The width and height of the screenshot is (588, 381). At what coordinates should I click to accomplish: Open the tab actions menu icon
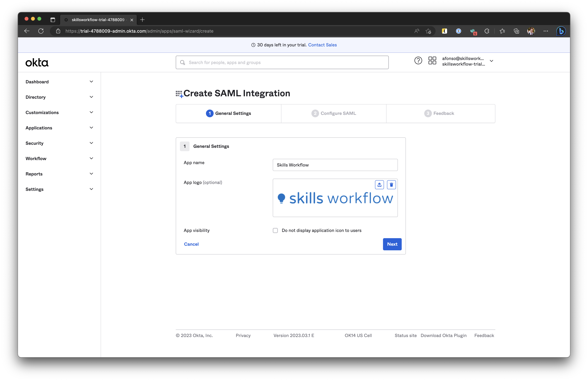click(53, 20)
